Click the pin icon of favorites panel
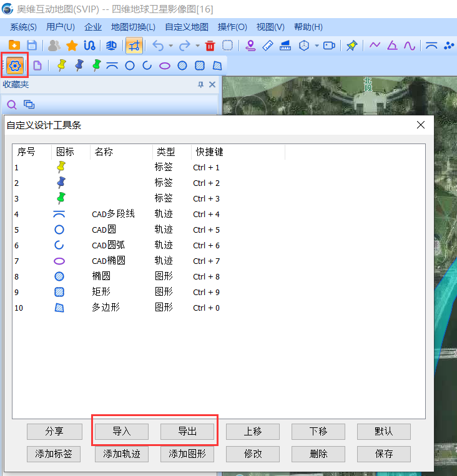 [x=201, y=85]
